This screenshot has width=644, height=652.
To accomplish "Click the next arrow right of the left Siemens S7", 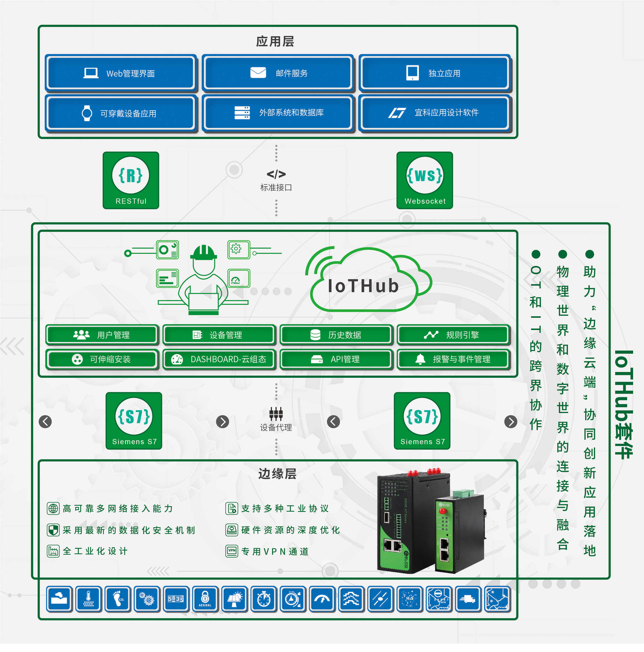I will (222, 422).
